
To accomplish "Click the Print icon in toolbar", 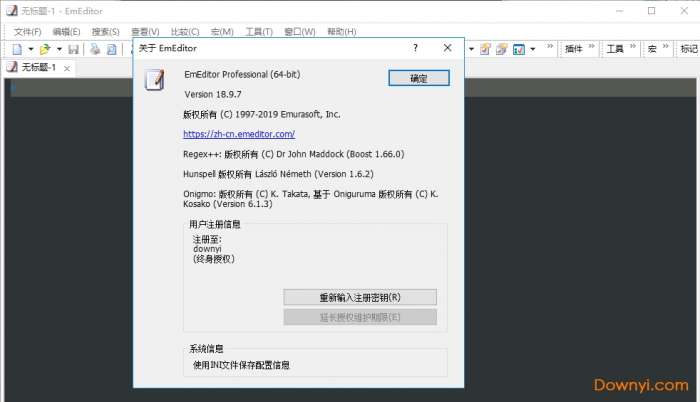I will point(95,49).
